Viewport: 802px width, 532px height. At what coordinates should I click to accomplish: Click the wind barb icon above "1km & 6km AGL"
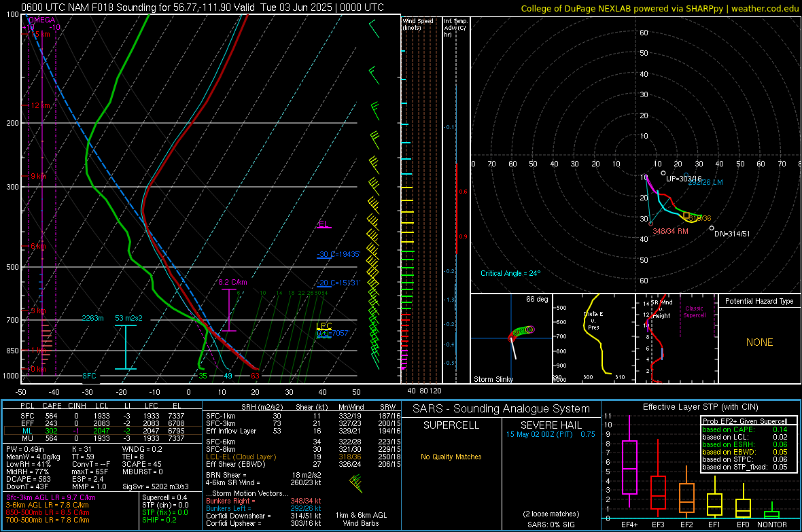356,483
